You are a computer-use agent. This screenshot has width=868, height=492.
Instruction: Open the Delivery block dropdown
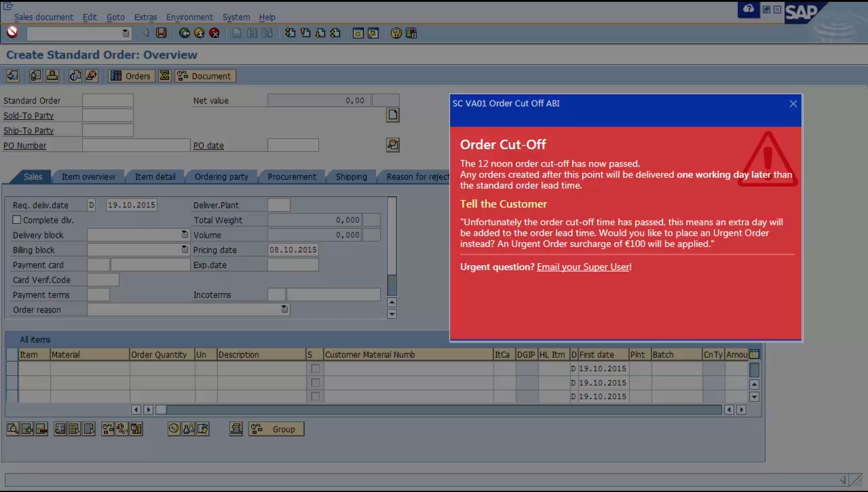[184, 234]
